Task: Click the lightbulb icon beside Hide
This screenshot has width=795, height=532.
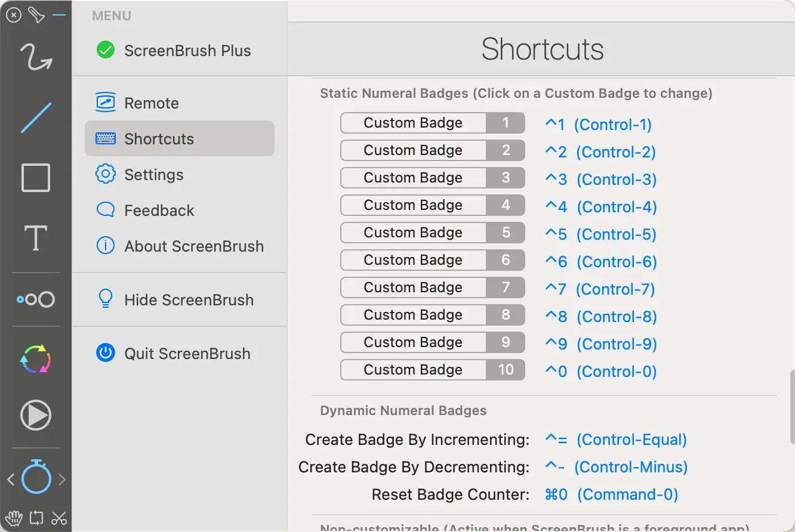Action: click(106, 299)
